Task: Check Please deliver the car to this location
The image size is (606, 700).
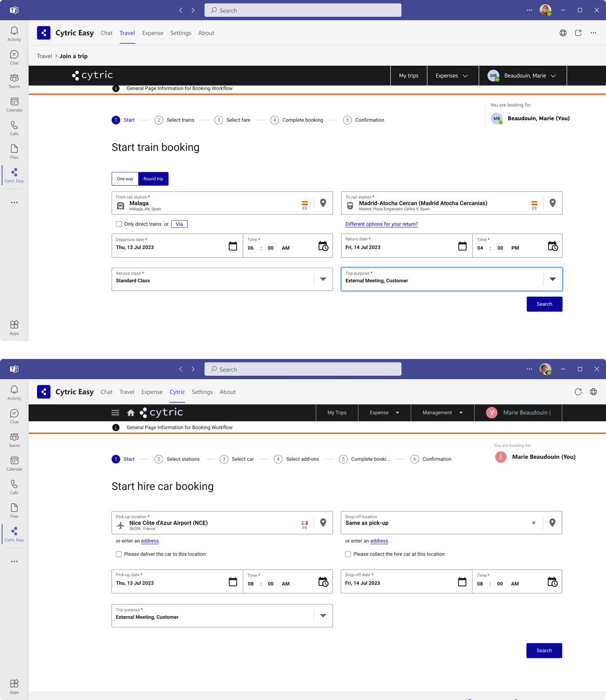Action: (x=119, y=554)
